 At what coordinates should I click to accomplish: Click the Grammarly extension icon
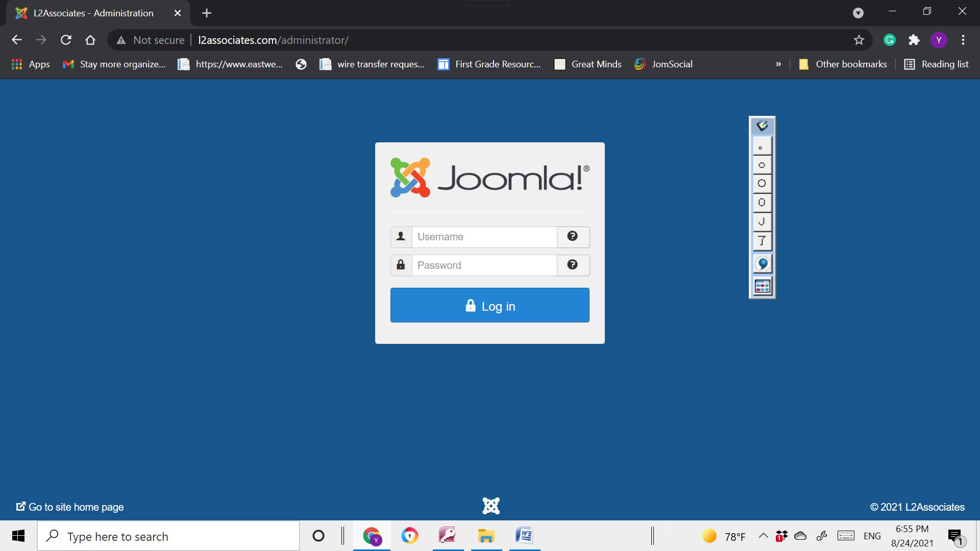click(890, 40)
